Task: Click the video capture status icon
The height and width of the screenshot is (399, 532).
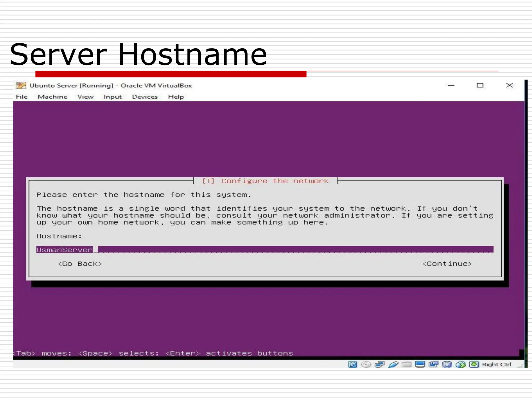Action: (433, 364)
